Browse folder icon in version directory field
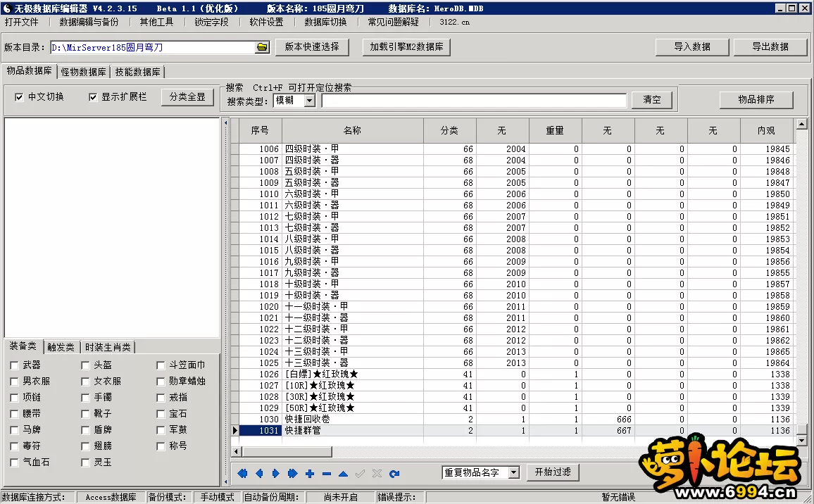This screenshot has width=814, height=504. tap(262, 47)
